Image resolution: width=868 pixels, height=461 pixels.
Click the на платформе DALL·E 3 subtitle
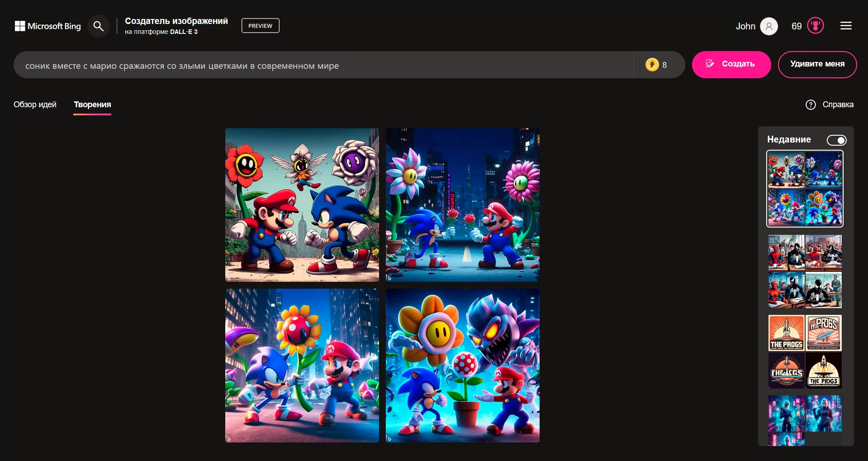(161, 32)
